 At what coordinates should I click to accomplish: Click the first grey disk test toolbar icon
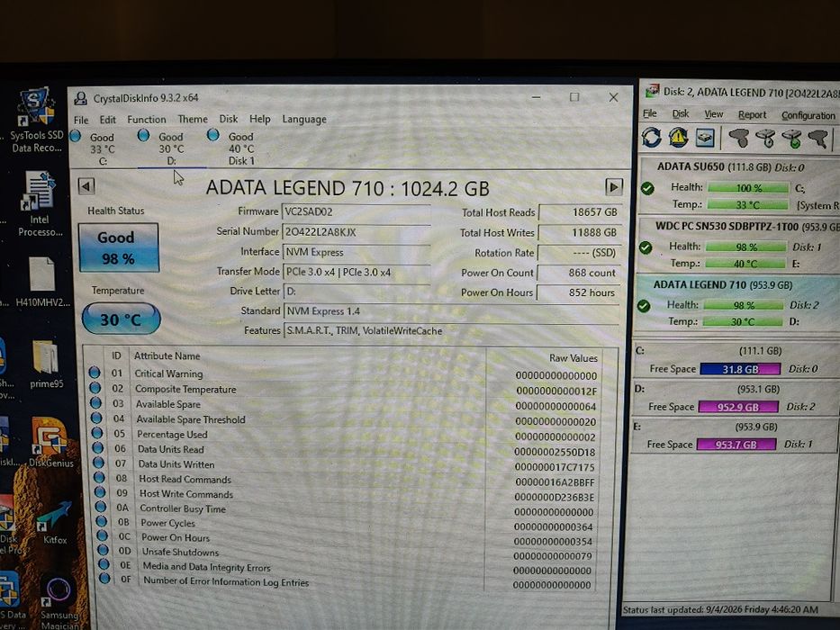739,139
